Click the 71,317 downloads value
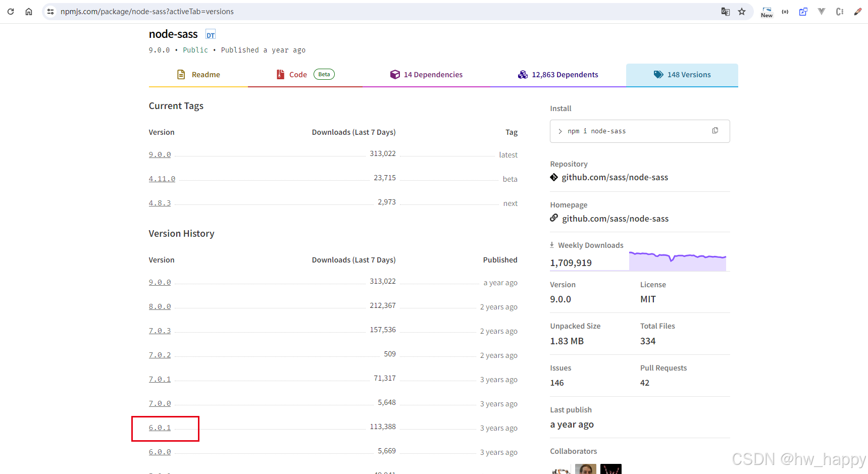The width and height of the screenshot is (868, 474). point(385,378)
